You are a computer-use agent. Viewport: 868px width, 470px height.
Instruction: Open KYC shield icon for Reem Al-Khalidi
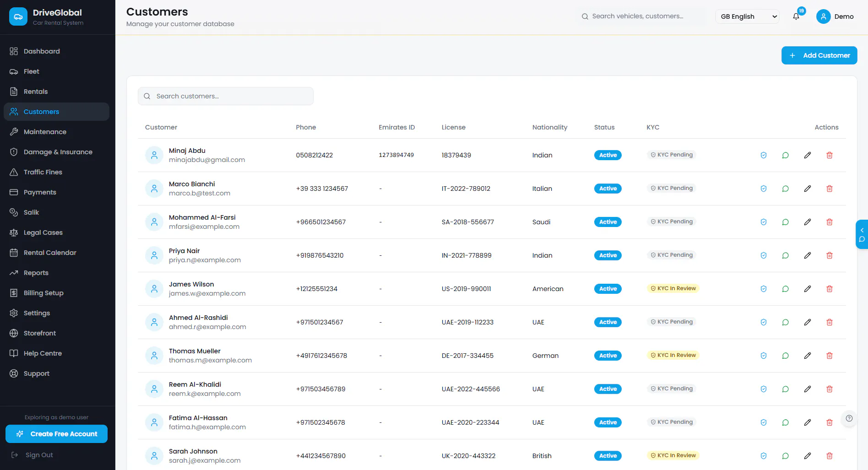763,389
